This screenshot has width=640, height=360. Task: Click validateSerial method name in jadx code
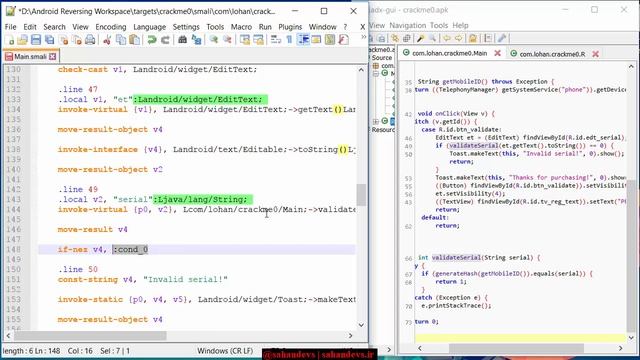coord(456,258)
